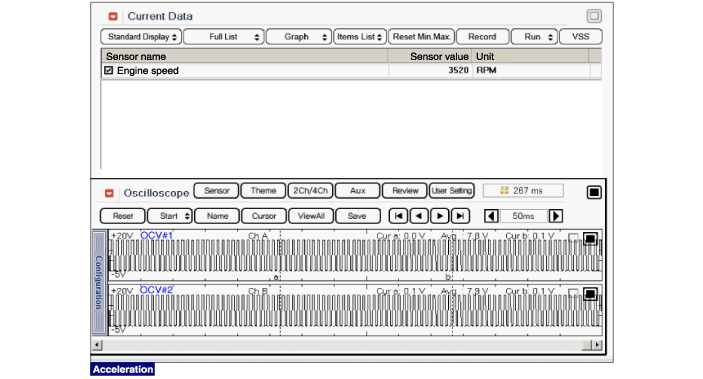Screen dimensions: 703x379
Task: Click the black square icon on OCV#1 channel
Action: coord(590,239)
